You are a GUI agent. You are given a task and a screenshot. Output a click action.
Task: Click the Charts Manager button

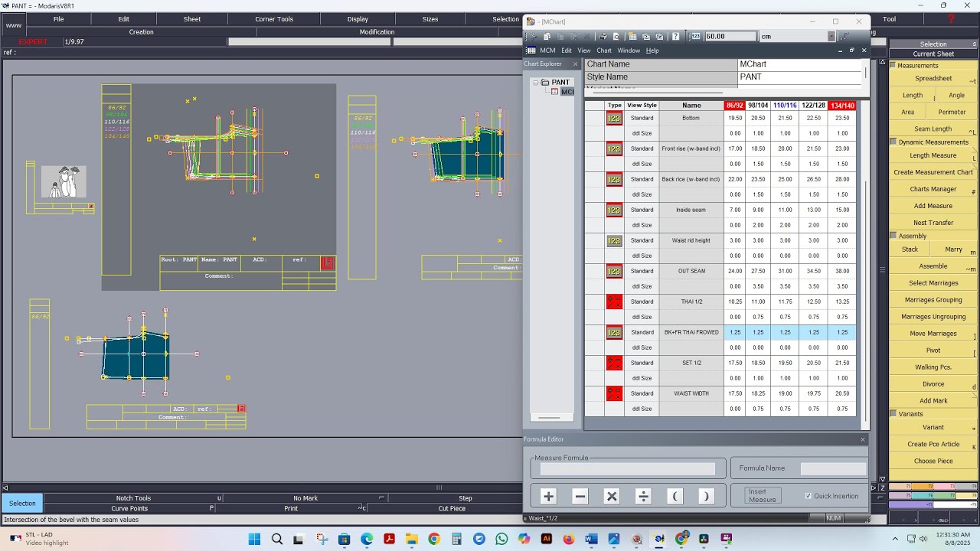tap(933, 189)
